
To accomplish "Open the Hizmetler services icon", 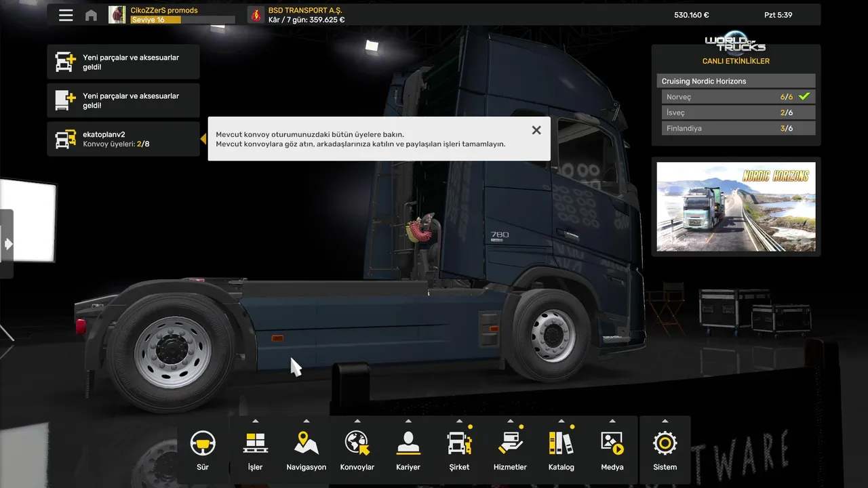I will 510,443.
